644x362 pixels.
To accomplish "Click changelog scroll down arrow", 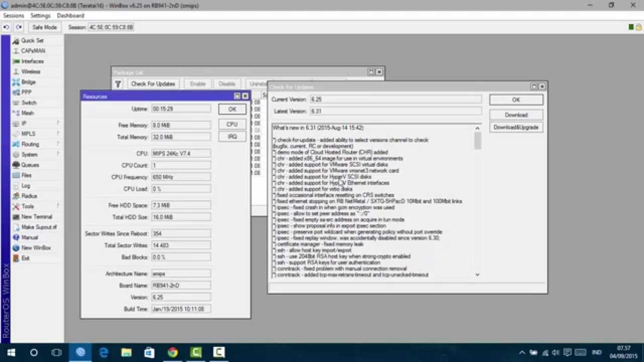I will (477, 275).
